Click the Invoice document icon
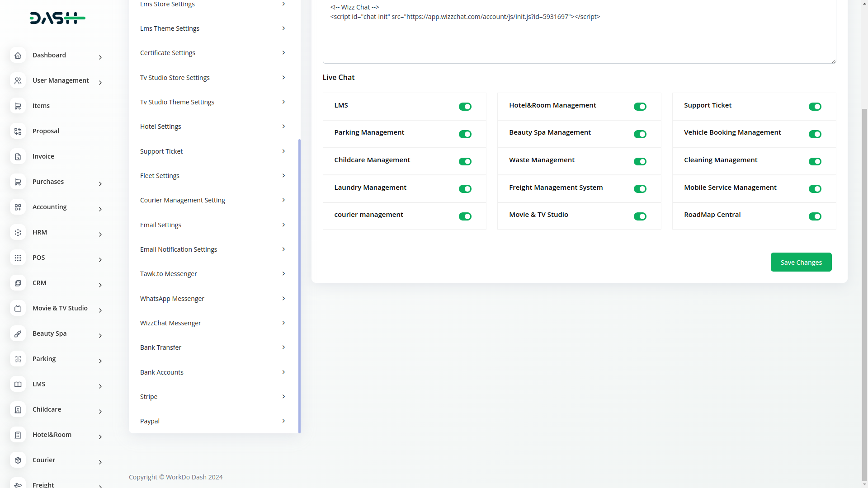Image resolution: width=868 pixels, height=488 pixels. pos(18,156)
